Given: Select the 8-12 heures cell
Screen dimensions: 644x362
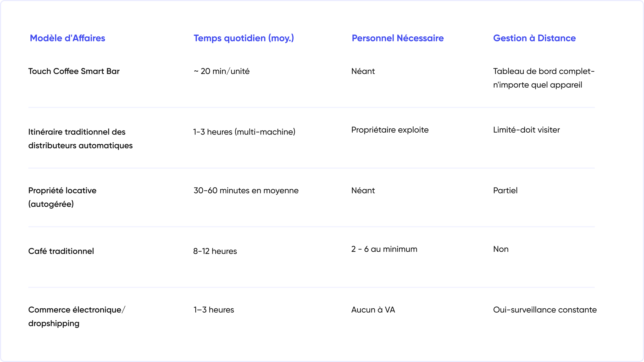Looking at the screenshot, I should [x=215, y=251].
